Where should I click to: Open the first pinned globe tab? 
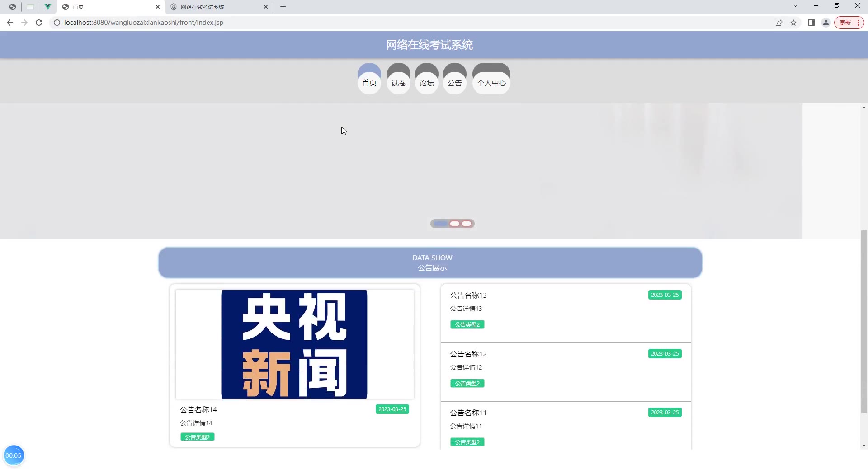(13, 7)
